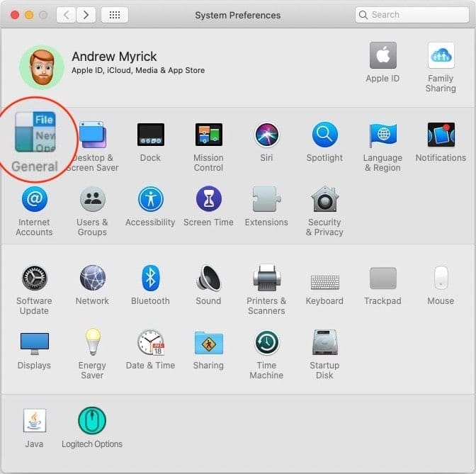Image resolution: width=476 pixels, height=474 pixels.
Task: Go forward with the right arrow button
Action: [x=86, y=15]
